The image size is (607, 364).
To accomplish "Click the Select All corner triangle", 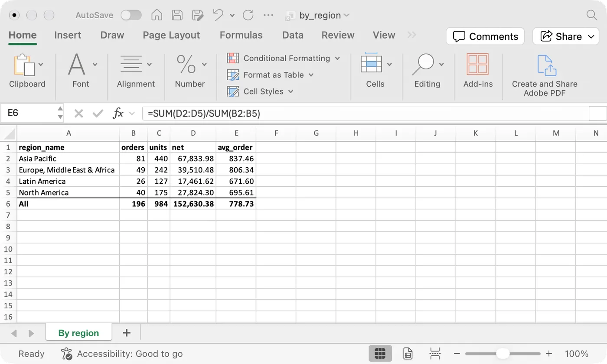I will (x=9, y=133).
